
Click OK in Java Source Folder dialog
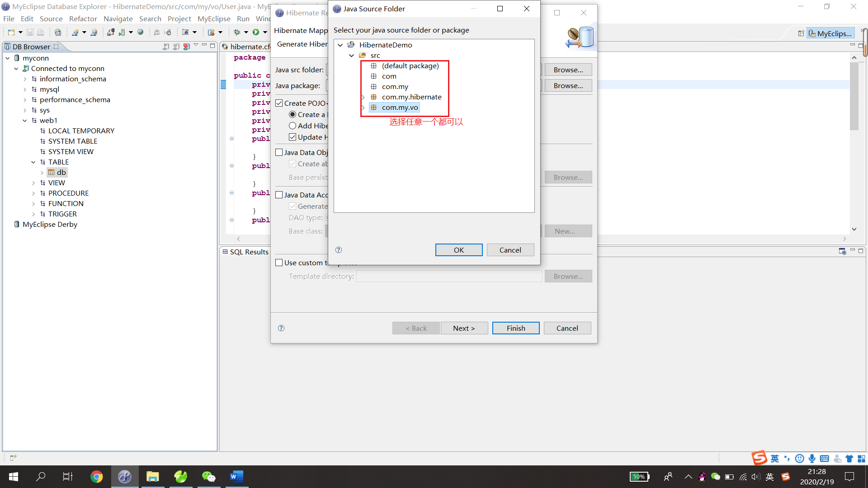click(x=458, y=250)
